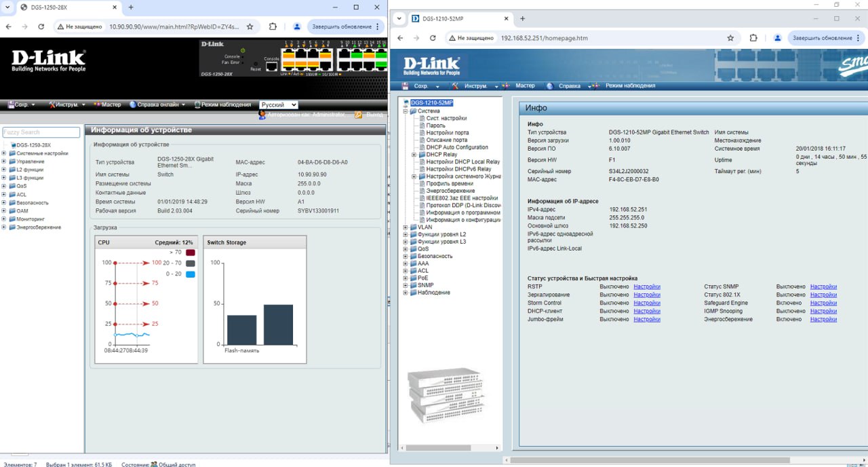Expand the SNMP tree folder
868x467 pixels.
point(406,285)
